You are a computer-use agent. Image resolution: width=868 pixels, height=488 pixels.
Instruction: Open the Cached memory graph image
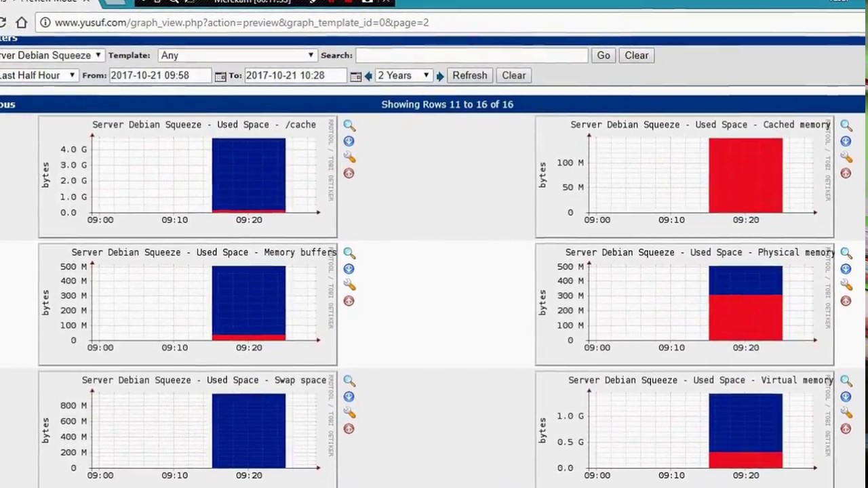685,177
